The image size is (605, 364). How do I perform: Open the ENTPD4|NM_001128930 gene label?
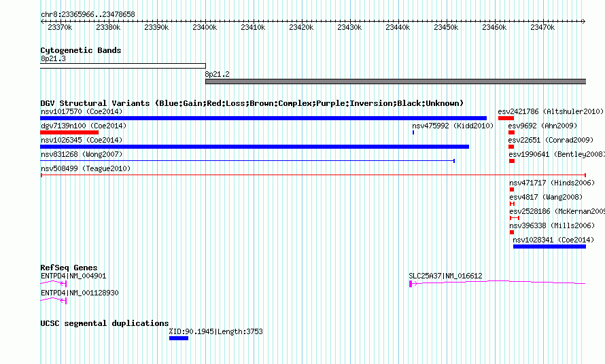tap(80, 293)
